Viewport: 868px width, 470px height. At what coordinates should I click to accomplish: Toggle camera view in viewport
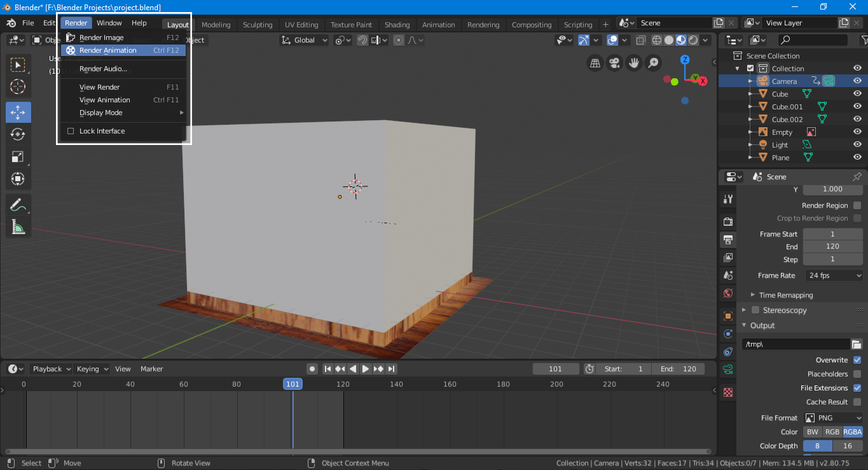(614, 63)
